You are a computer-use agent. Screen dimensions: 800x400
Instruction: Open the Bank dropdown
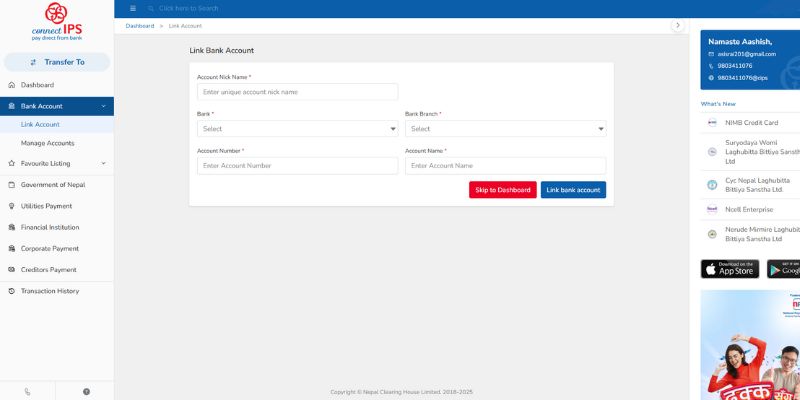click(x=297, y=129)
